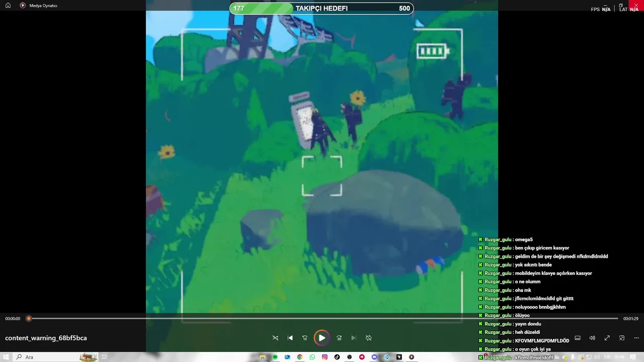This screenshot has height=362, width=644.
Task: Click the elapsed time 00:00:00
Action: (x=13, y=319)
